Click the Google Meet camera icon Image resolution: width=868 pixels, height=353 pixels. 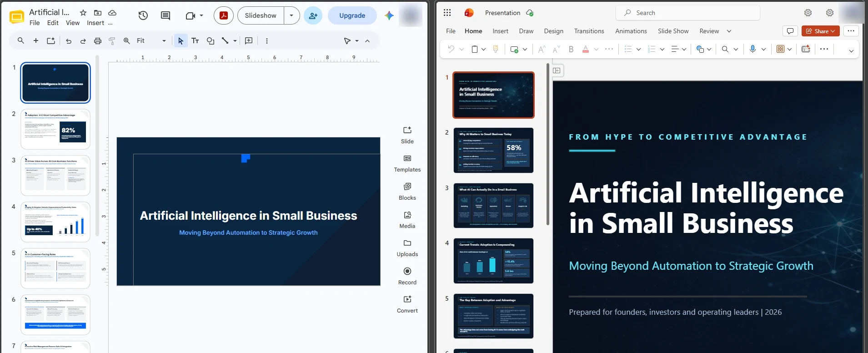click(191, 15)
